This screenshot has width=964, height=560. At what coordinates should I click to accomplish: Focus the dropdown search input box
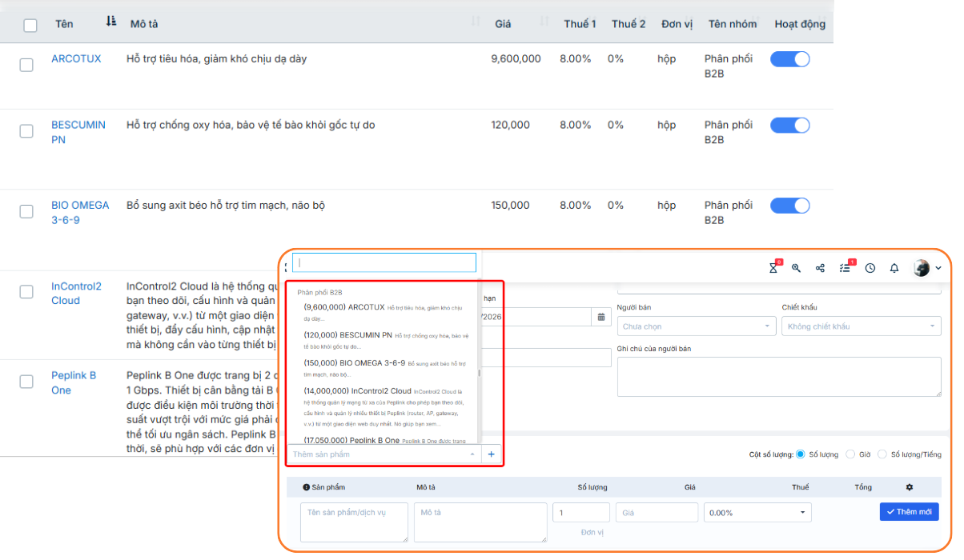(384, 262)
